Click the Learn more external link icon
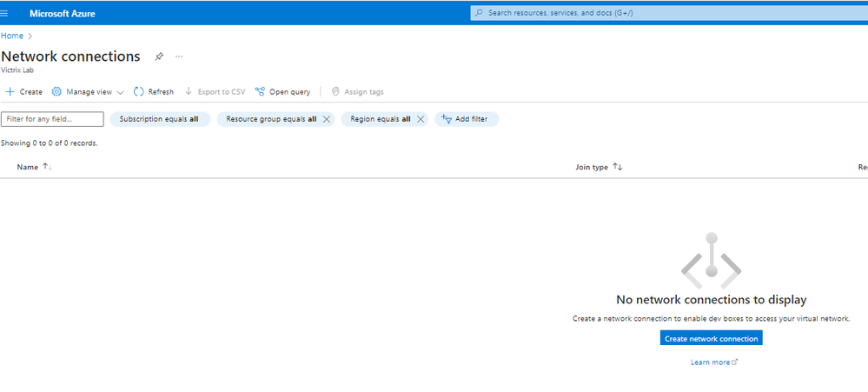 click(x=734, y=362)
